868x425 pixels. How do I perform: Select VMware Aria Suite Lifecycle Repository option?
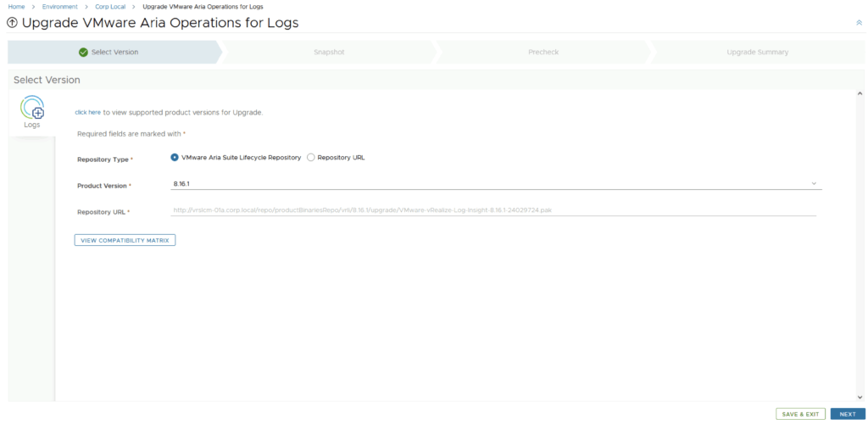(175, 158)
